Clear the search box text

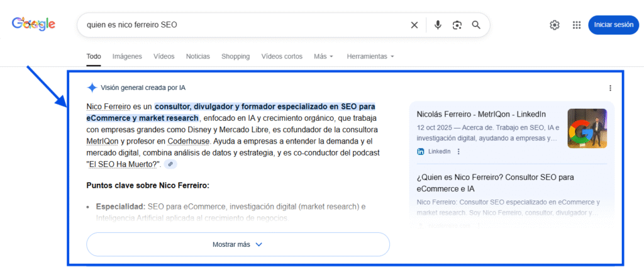pyautogui.click(x=414, y=25)
